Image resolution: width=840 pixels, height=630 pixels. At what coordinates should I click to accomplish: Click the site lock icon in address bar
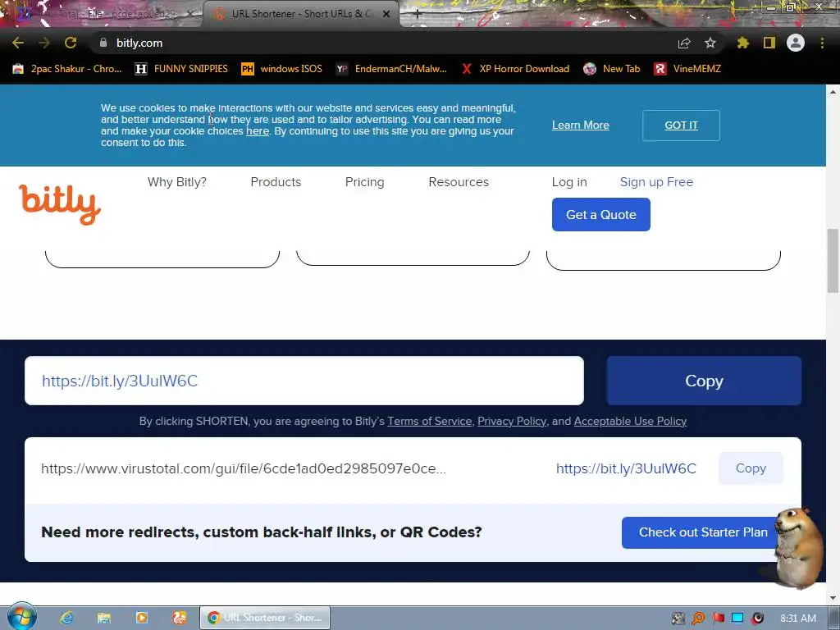click(x=103, y=43)
